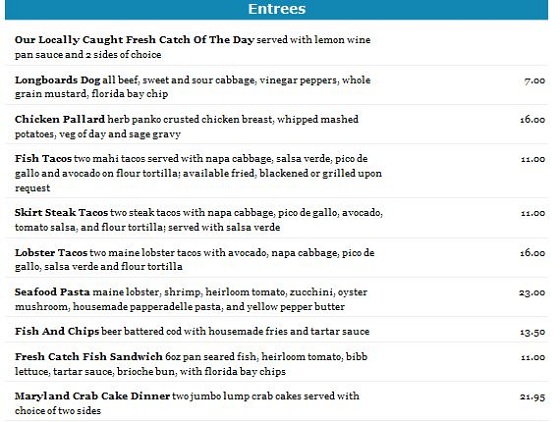The width and height of the screenshot is (560, 422).
Task: Choose Skirt Steak Tacos entree
Action: tap(61, 212)
